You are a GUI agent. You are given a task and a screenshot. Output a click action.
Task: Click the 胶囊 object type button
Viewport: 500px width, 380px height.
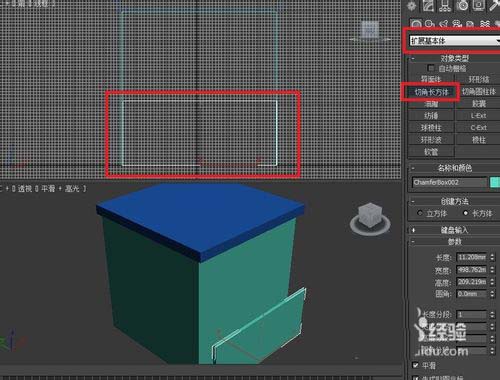pos(478,104)
